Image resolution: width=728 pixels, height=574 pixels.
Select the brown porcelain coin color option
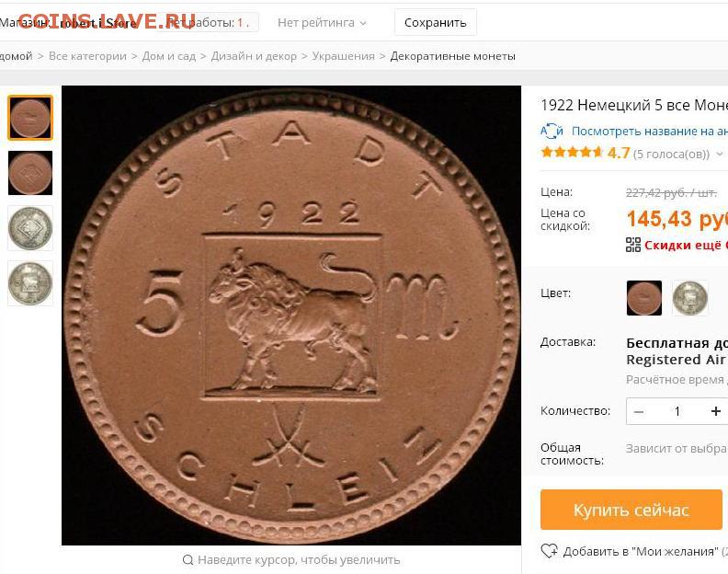coord(644,298)
